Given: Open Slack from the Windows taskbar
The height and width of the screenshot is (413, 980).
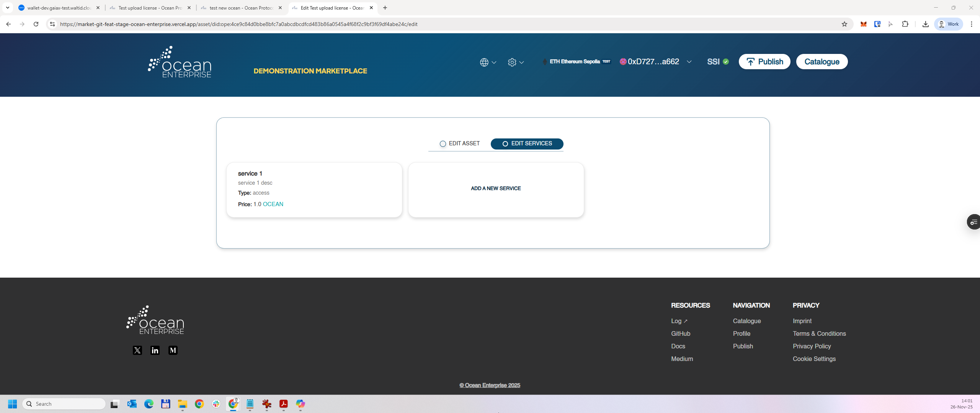Looking at the screenshot, I should (x=216, y=404).
